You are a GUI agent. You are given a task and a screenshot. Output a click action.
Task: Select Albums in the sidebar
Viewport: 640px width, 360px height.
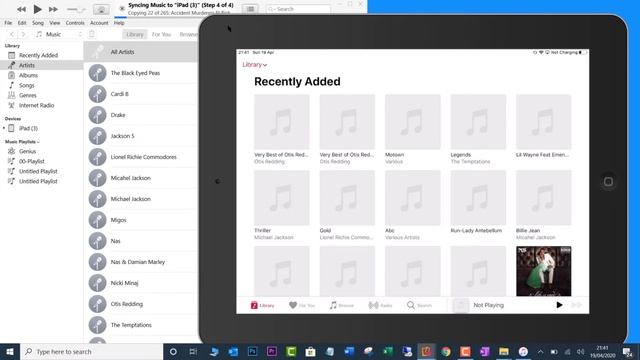pyautogui.click(x=28, y=75)
